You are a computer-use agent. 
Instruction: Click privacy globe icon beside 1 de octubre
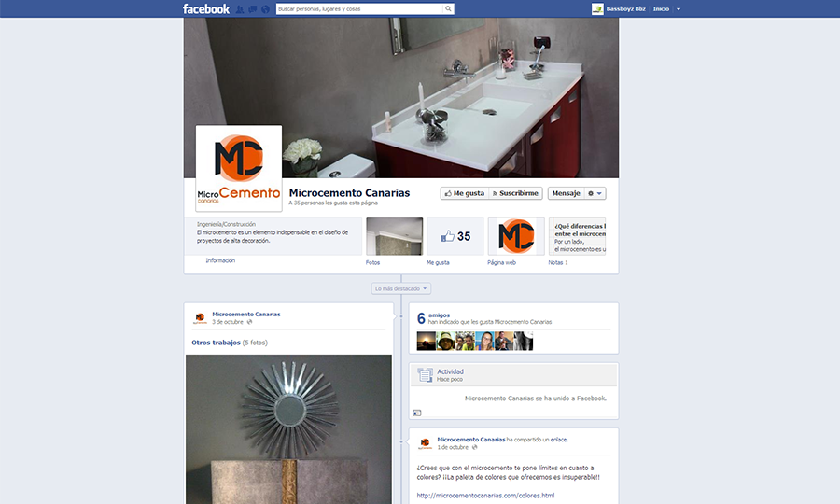[x=474, y=447]
